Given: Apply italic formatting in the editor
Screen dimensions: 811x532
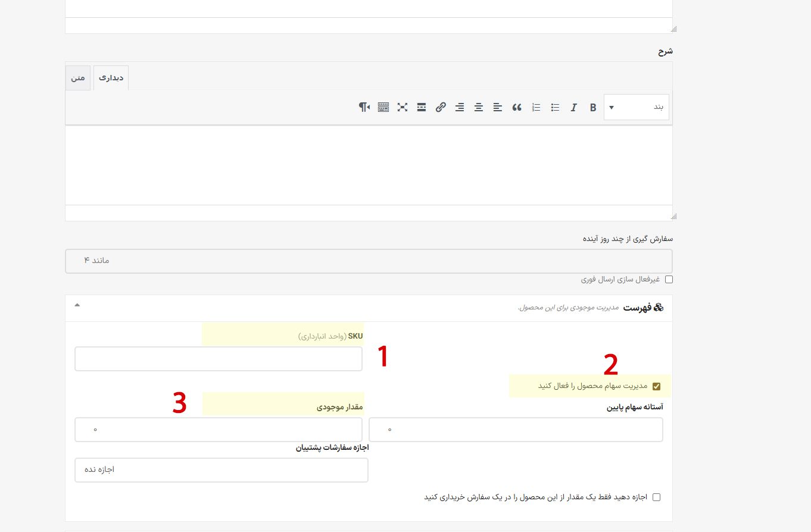Looking at the screenshot, I should pyautogui.click(x=574, y=108).
